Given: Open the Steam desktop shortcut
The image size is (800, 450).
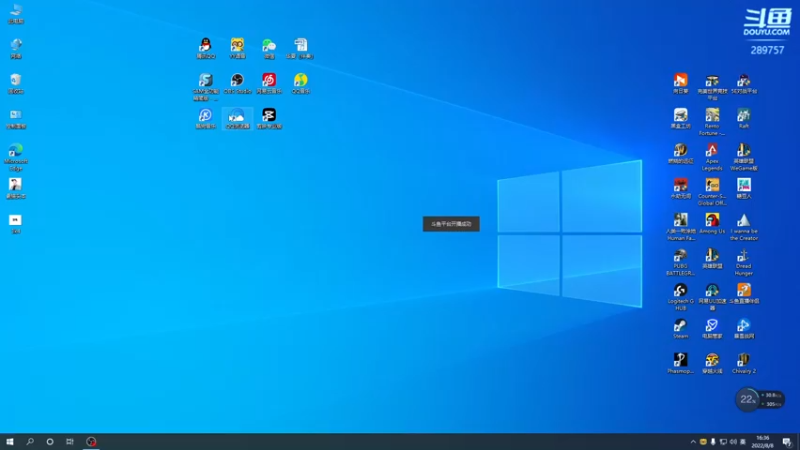Looking at the screenshot, I should 680,329.
